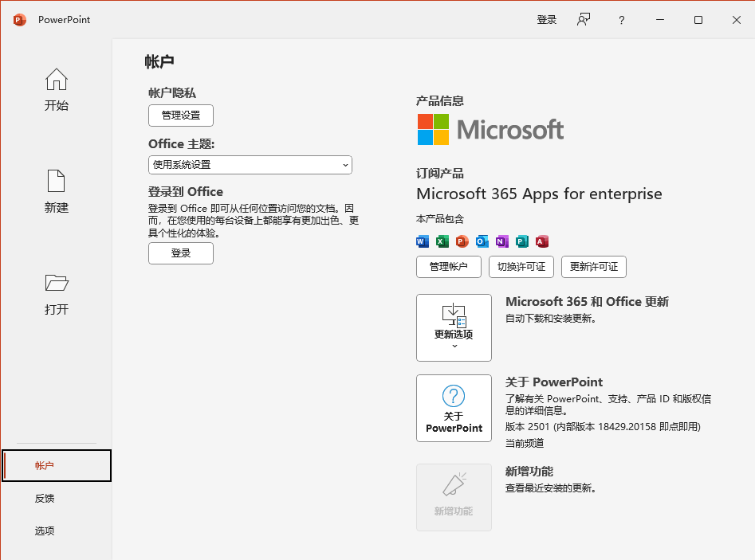755x560 pixels.
Task: Click 登录 sign-in link in title bar
Action: point(546,20)
